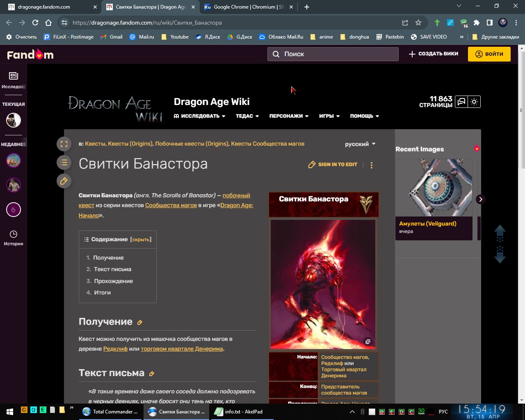
Task: Open Windows Start button
Action: pos(10,411)
